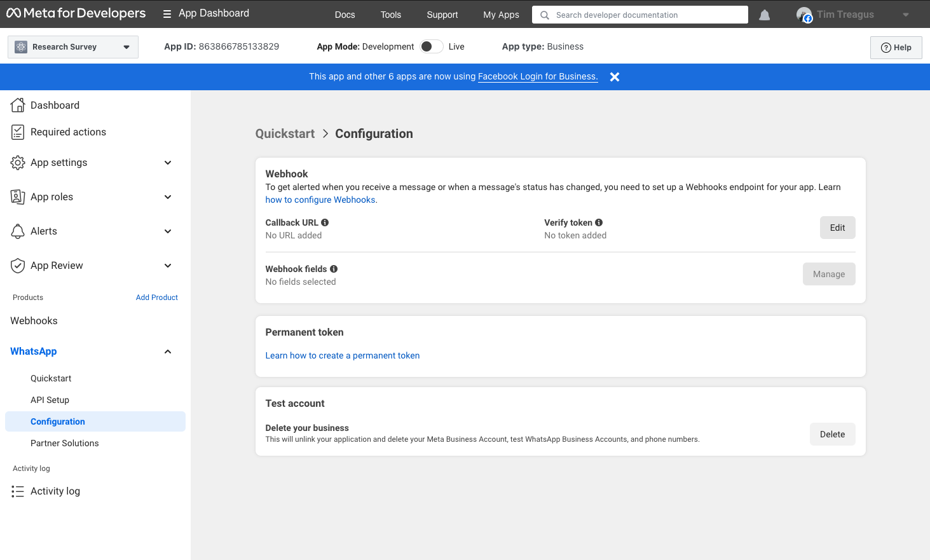
Task: Click the Required actions checklist icon
Action: point(18,132)
